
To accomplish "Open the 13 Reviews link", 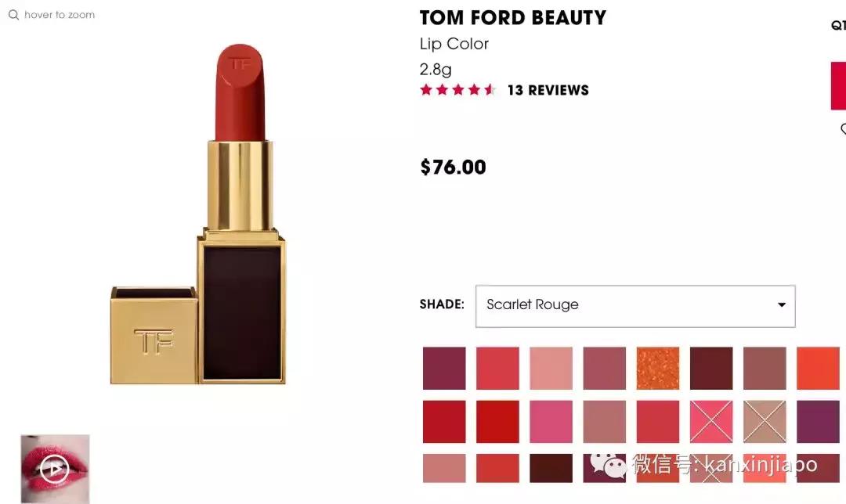I will 548,90.
